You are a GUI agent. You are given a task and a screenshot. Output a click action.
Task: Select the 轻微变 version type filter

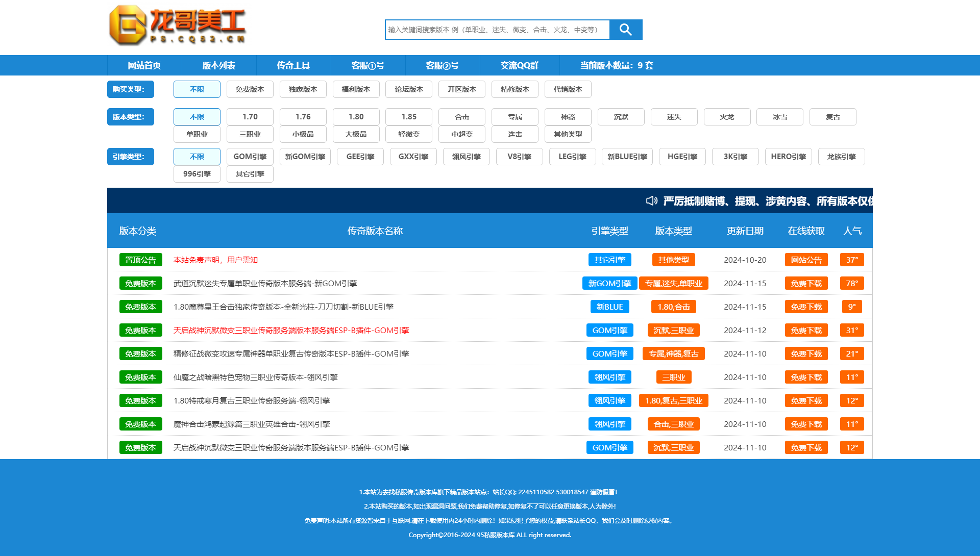(409, 134)
